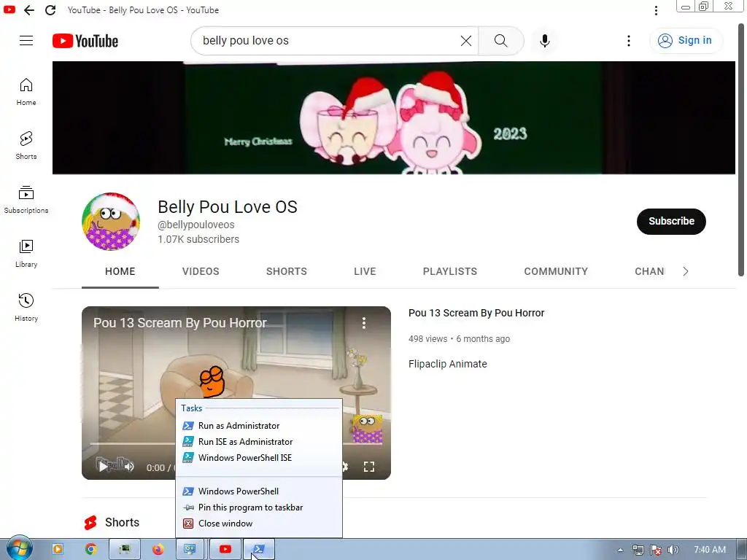This screenshot has height=560, width=747.
Task: Open browser window three-dot menu
Action: [x=656, y=10]
